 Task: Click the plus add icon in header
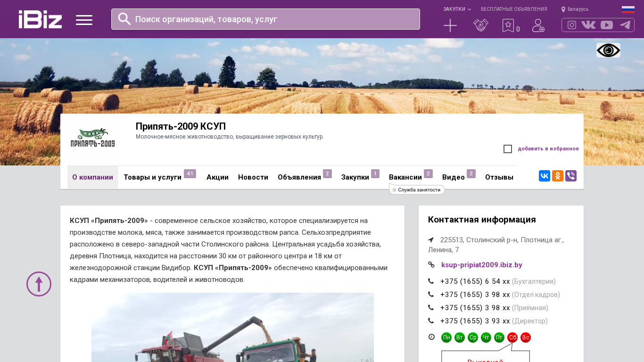click(x=450, y=25)
